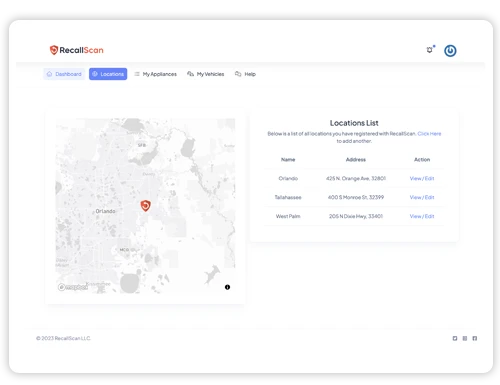This screenshot has height=385, width=500.
Task: Click the Mapbox logo on map
Action: click(x=73, y=287)
